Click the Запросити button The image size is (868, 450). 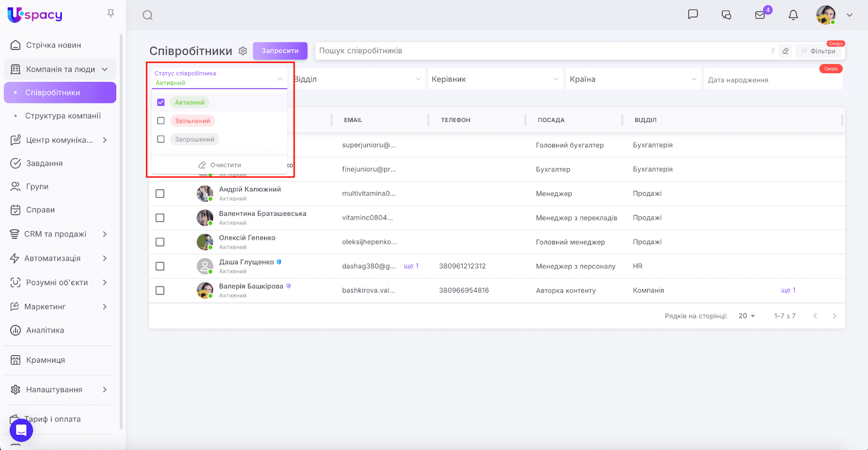point(280,51)
